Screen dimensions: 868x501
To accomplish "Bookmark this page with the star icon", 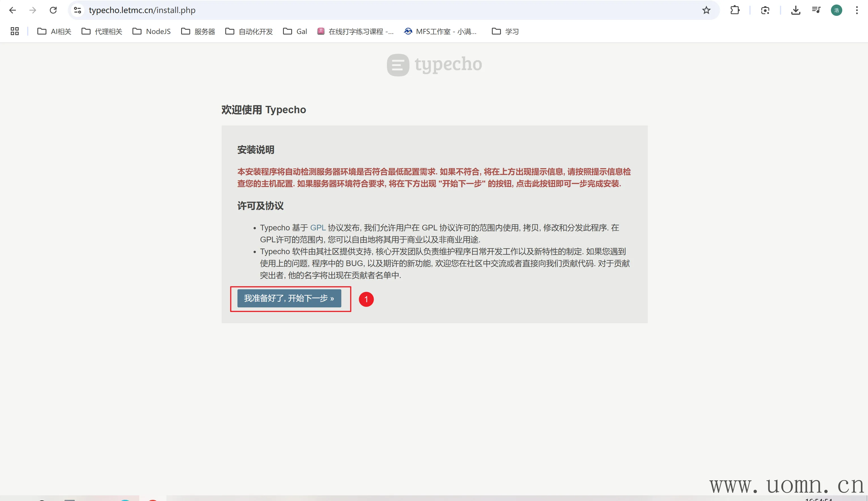I will coord(706,10).
